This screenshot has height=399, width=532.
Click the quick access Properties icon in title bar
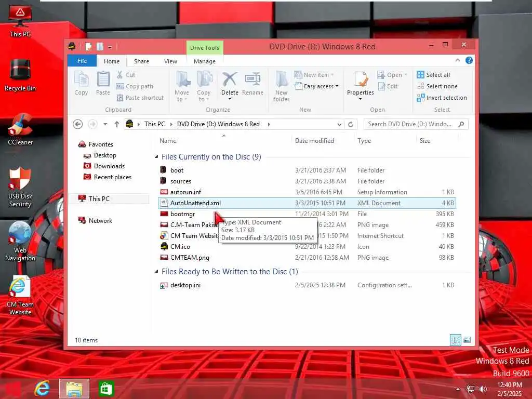click(88, 46)
